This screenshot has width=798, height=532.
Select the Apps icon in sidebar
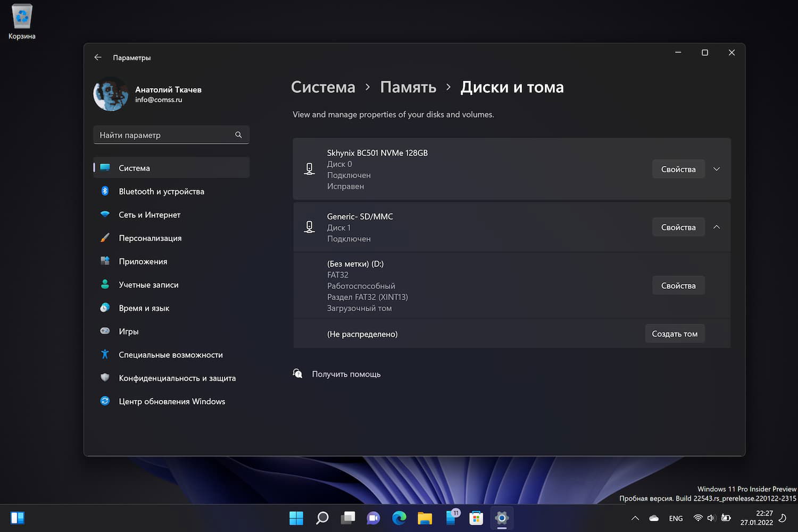(x=105, y=261)
